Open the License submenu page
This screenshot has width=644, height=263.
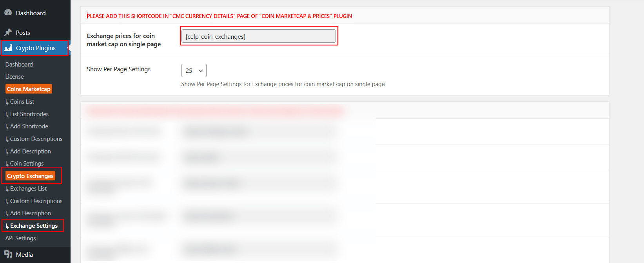coord(15,77)
